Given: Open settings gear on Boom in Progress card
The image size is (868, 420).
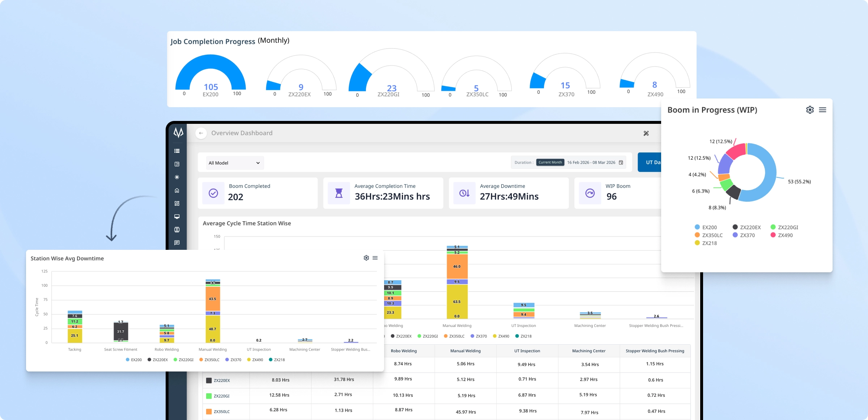Looking at the screenshot, I should (x=810, y=110).
